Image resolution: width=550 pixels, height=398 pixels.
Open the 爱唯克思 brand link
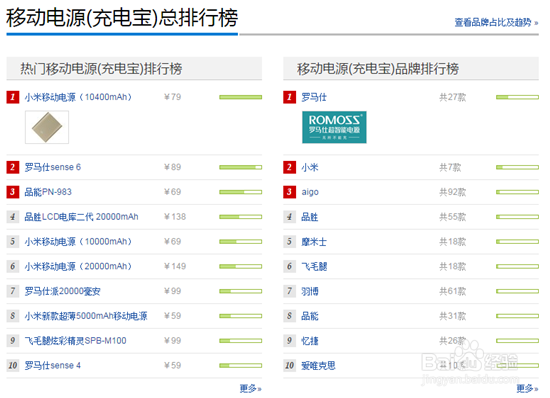pyautogui.click(x=318, y=366)
